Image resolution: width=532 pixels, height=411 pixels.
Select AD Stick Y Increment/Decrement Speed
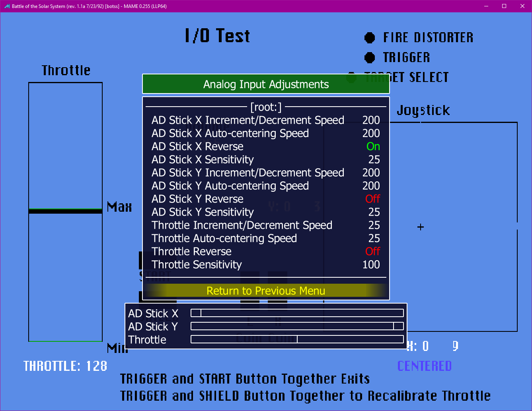pos(247,173)
